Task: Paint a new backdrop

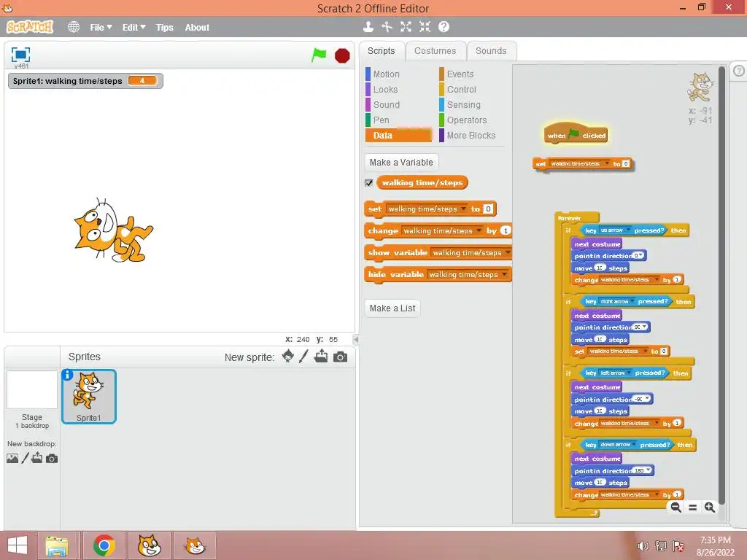Action: click(x=25, y=459)
